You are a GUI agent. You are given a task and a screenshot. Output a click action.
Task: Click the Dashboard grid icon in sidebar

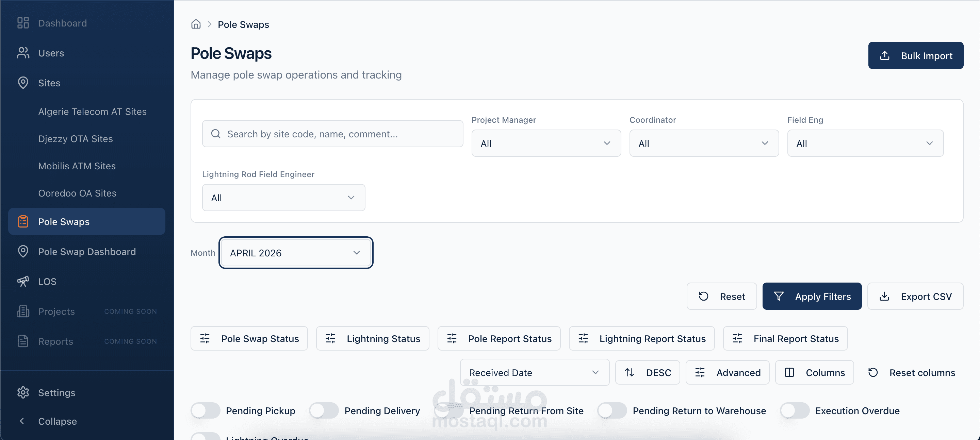click(x=23, y=23)
